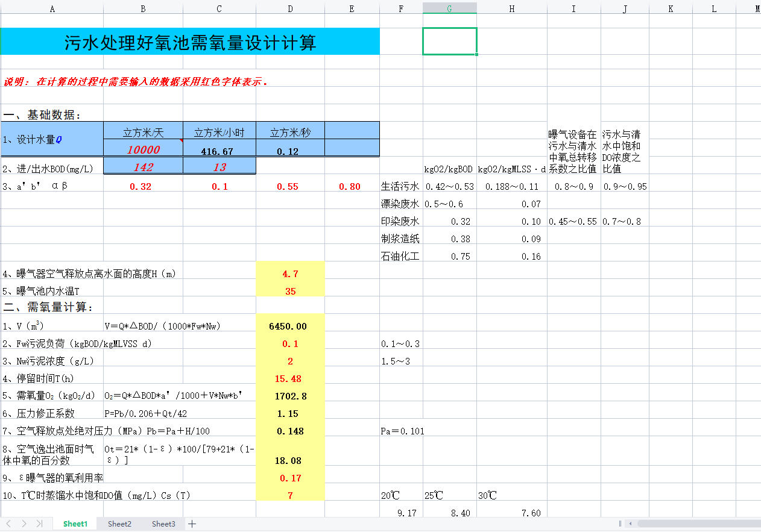
Task: Select column K header
Action: [671, 8]
